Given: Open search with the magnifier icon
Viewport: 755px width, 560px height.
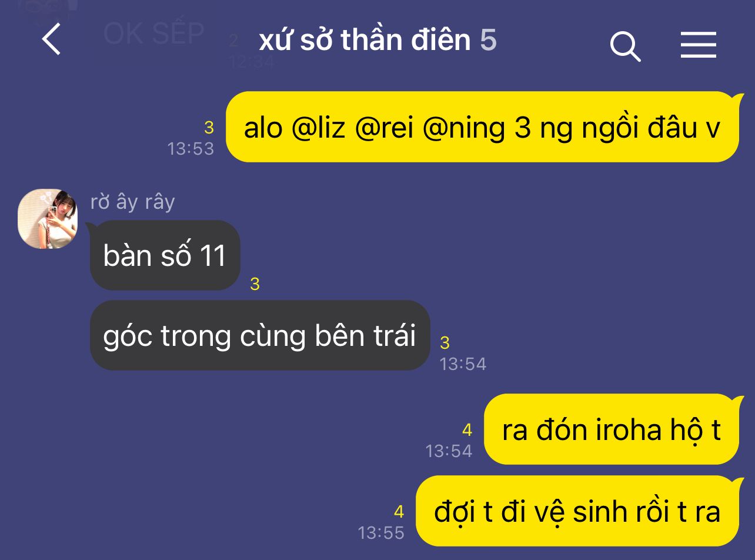Looking at the screenshot, I should pos(625,46).
